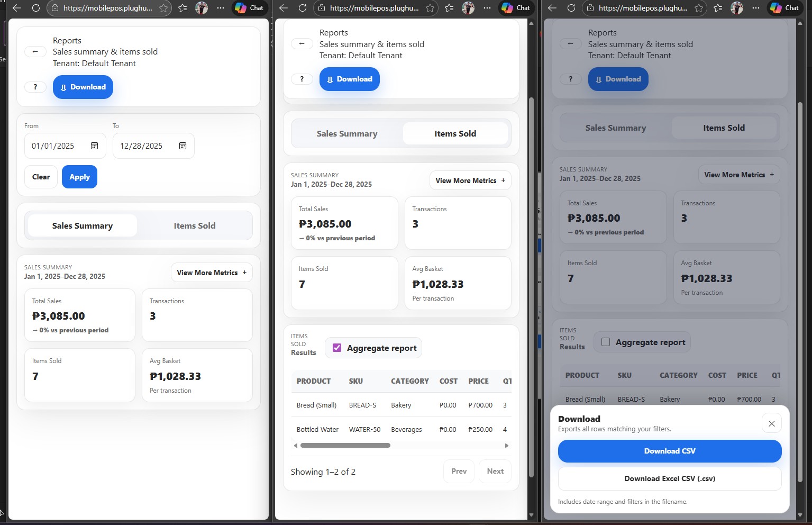Click the calendar icon on the From date
Screen dimensions: 812x525
click(95, 145)
